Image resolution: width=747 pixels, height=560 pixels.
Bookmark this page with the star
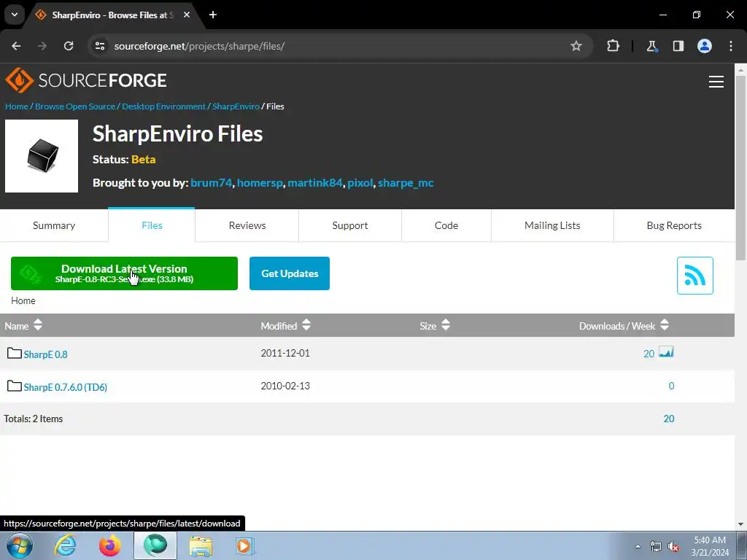[x=576, y=46]
